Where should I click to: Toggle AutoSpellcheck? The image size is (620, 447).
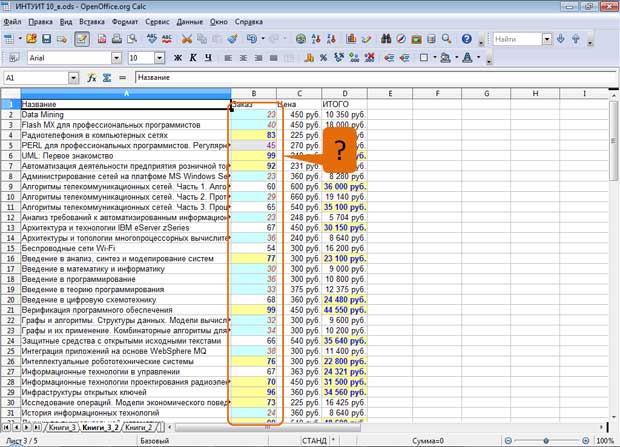click(167, 39)
